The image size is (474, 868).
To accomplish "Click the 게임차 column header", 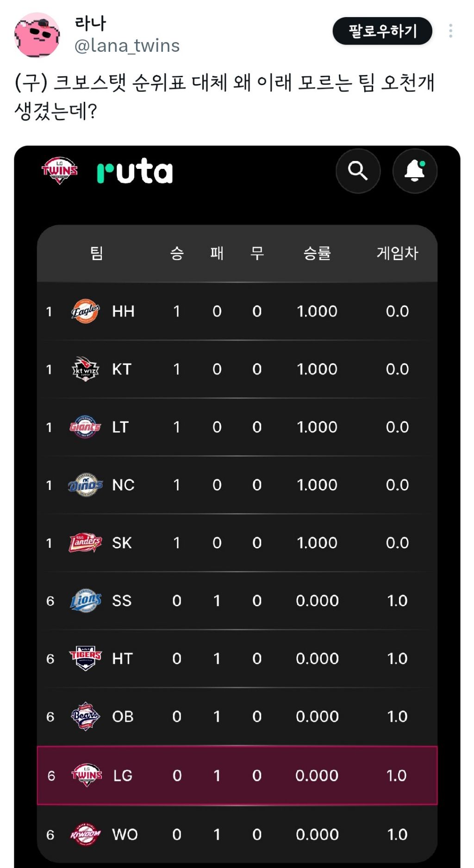I will click(x=397, y=253).
